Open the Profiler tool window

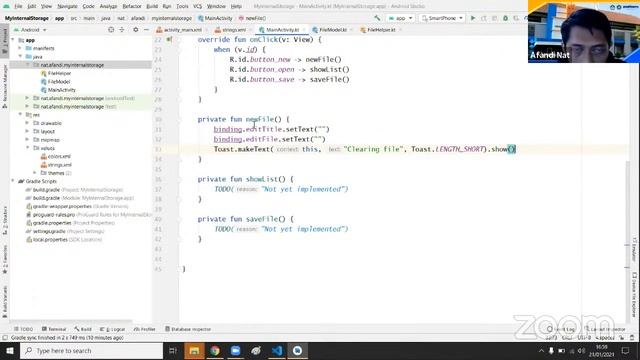144,329
